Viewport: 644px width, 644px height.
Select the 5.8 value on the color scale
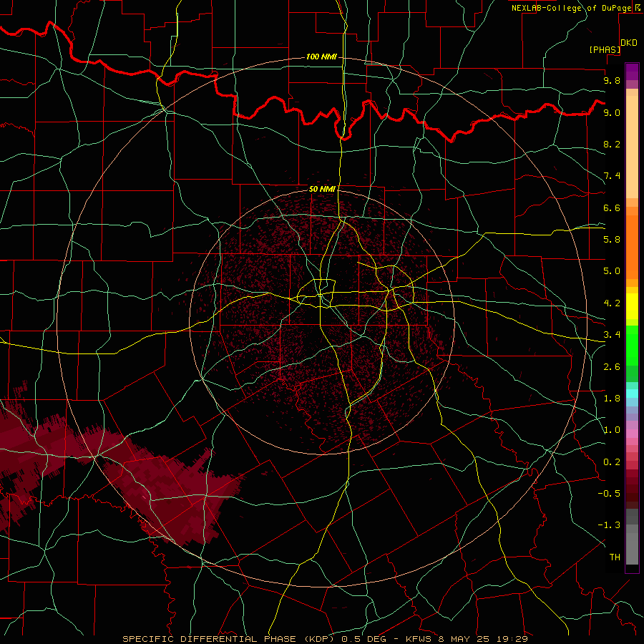pyautogui.click(x=612, y=240)
